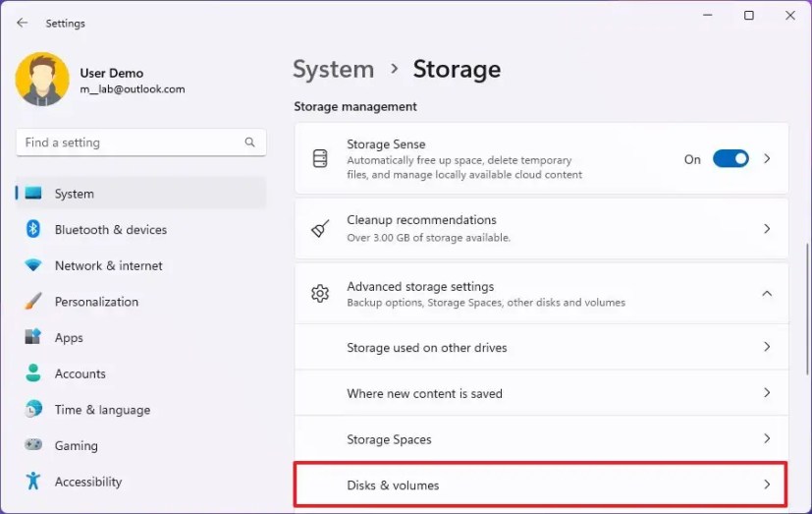Screen dimensions: 812x514
Task: Click the Disks & volumes chevron arrow
Action: click(767, 485)
